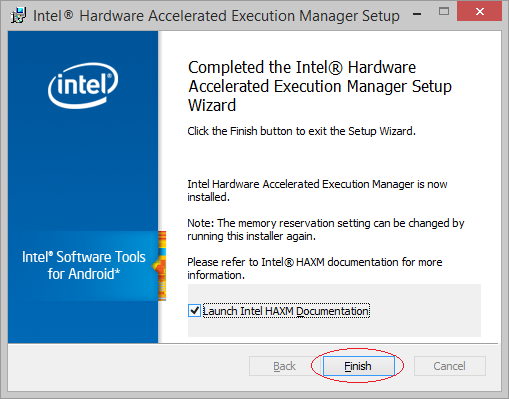Maximize the HAXM Setup window
Viewport: 509px width, 399px height.
pyautogui.click(x=444, y=12)
